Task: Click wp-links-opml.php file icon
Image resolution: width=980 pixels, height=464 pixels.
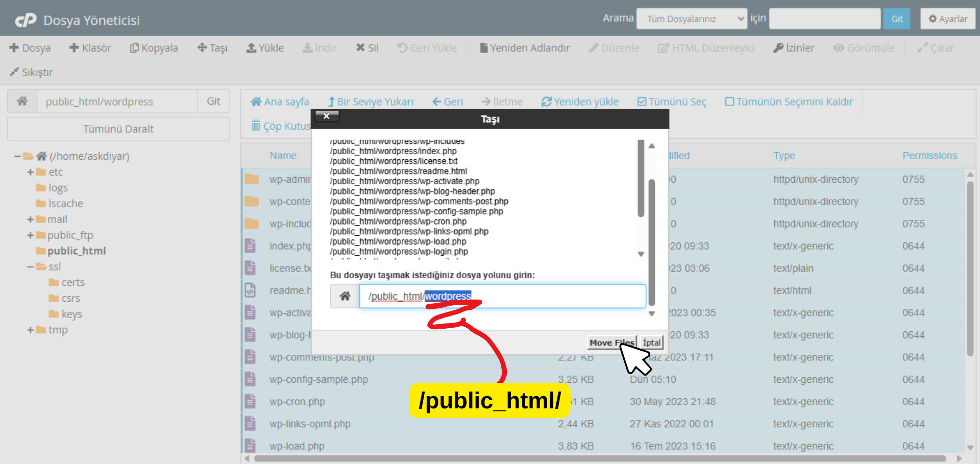Action: (x=250, y=424)
